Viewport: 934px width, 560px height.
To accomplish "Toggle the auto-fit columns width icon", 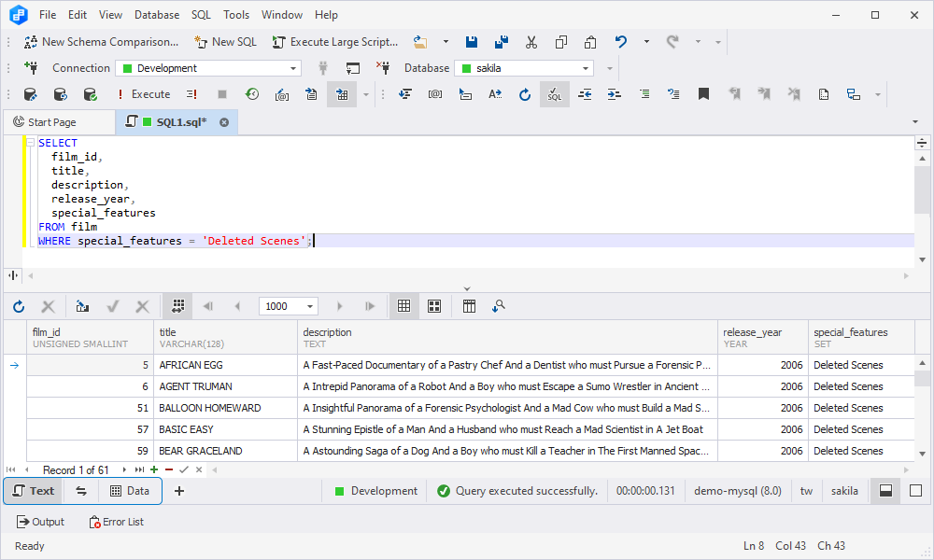I will pyautogui.click(x=177, y=306).
